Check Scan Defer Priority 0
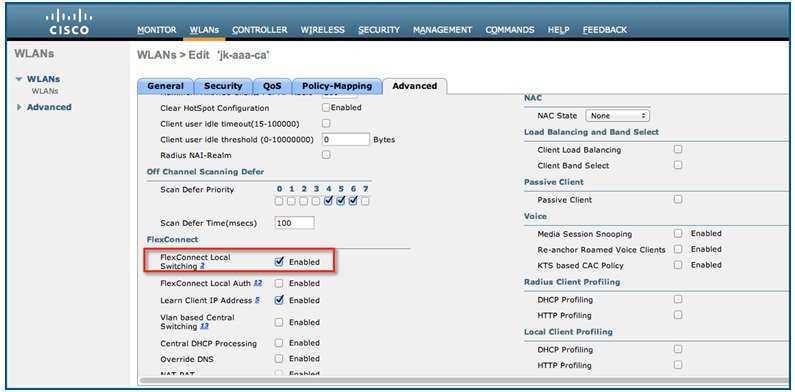This screenshot has width=795, height=392. 279,201
